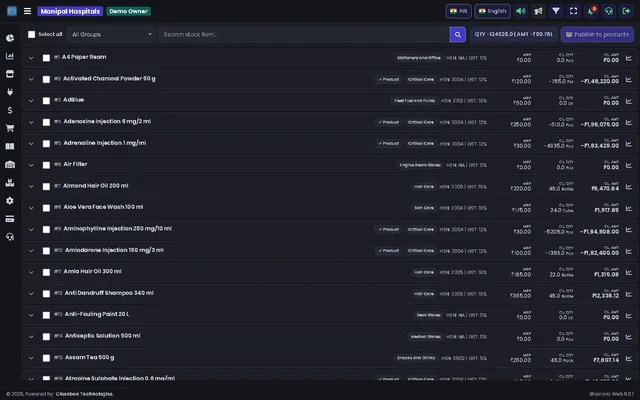Open the INR currency selector
The width and height of the screenshot is (640, 400).
(x=459, y=11)
